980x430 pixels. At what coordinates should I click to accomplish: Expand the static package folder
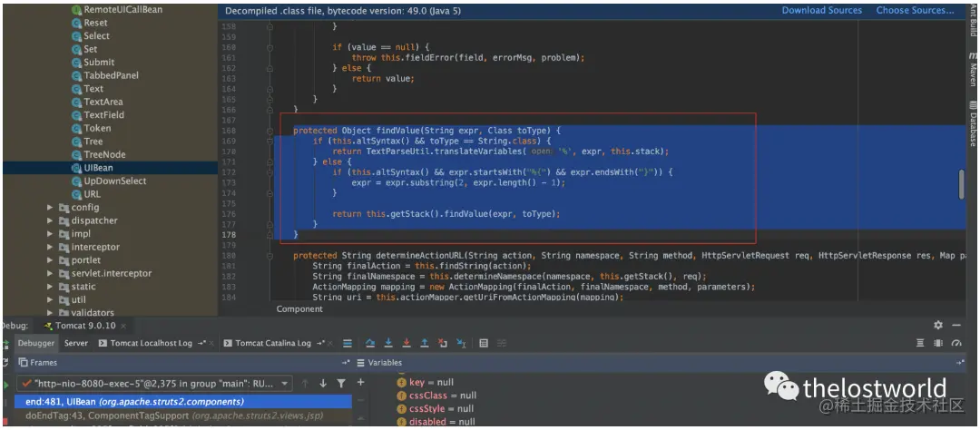(51, 287)
